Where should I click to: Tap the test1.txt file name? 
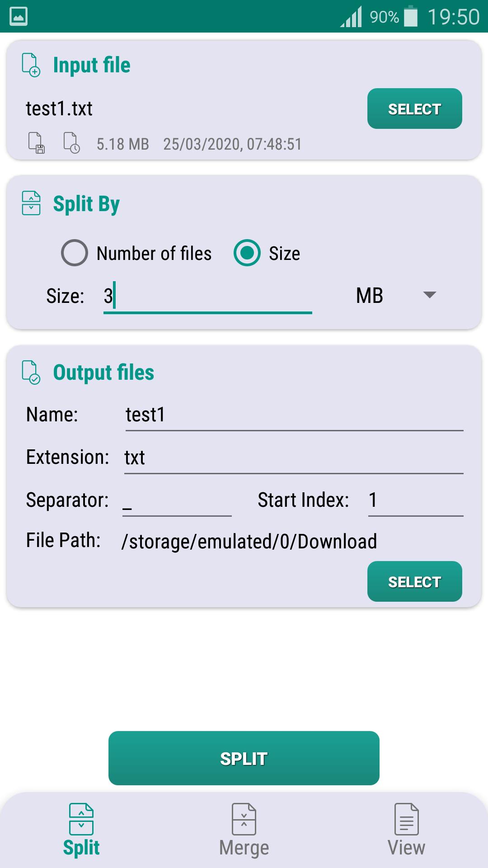59,108
